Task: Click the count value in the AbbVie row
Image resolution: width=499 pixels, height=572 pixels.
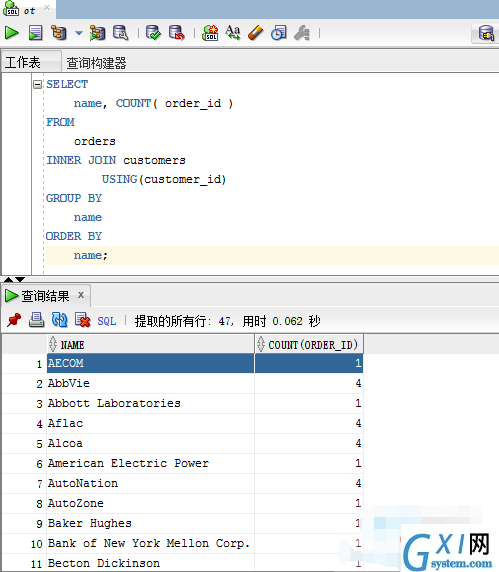Action: coord(309,383)
